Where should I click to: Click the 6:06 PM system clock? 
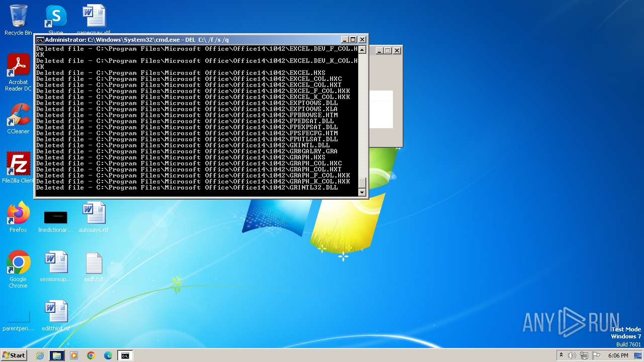click(x=618, y=355)
